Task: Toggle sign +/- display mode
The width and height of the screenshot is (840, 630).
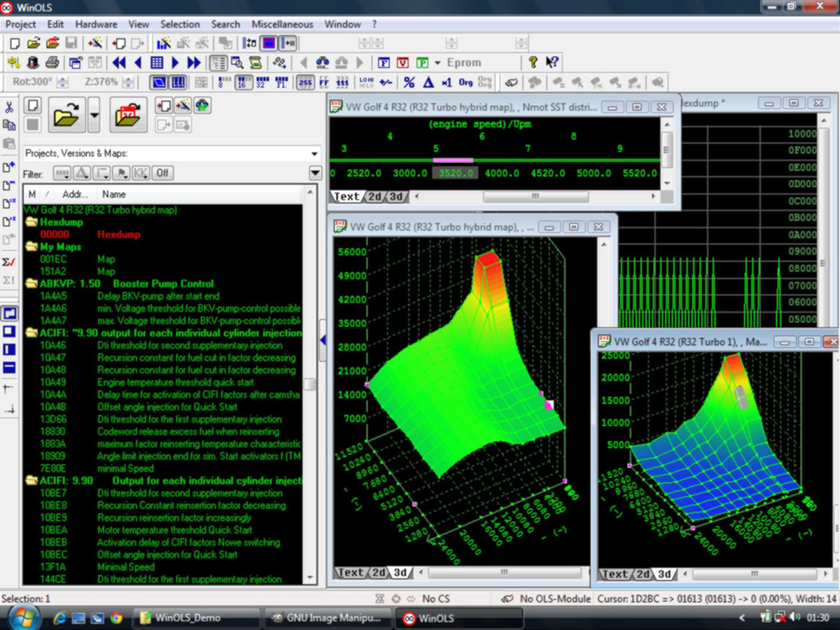Action: pos(385,82)
